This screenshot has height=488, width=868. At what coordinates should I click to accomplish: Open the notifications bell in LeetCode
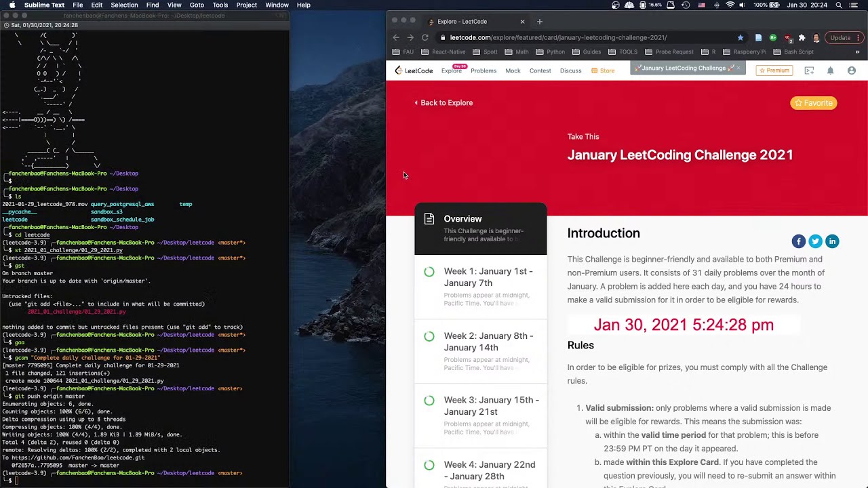[830, 70]
